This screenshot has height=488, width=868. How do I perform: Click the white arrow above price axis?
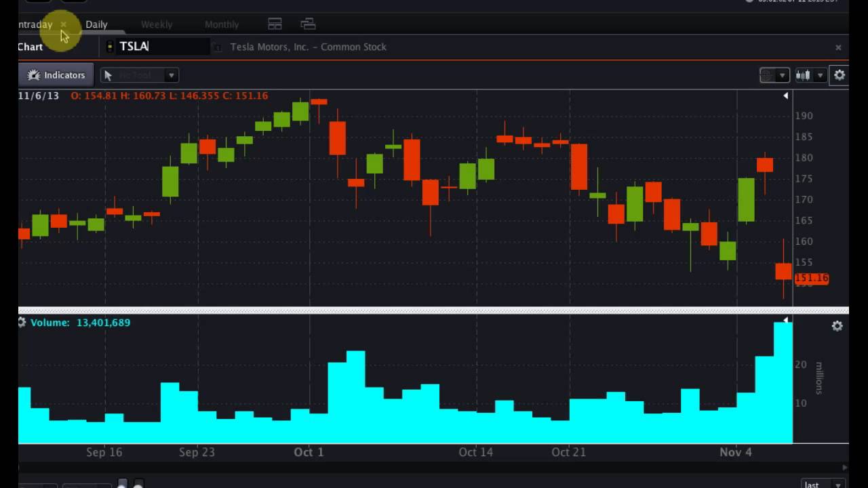pyautogui.click(x=786, y=96)
